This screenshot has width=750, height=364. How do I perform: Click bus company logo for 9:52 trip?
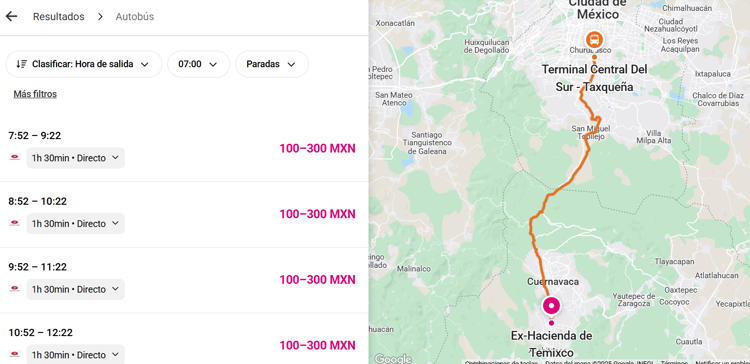15,288
